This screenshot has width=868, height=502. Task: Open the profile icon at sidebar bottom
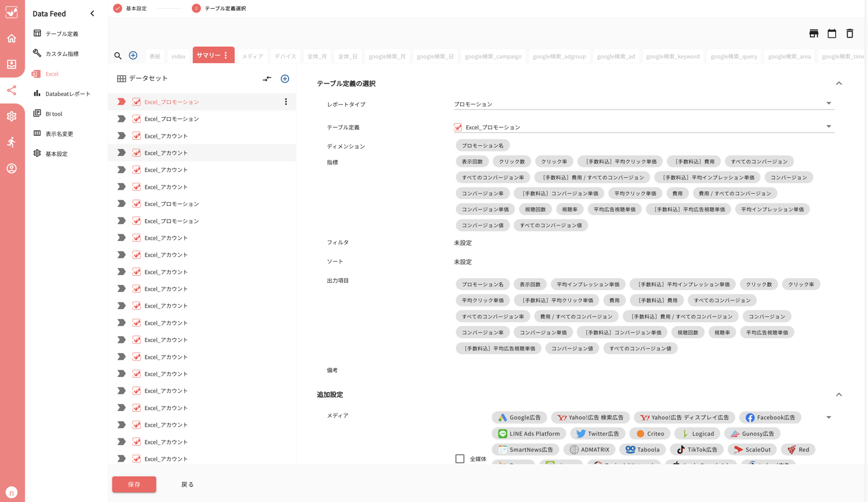pyautogui.click(x=12, y=169)
